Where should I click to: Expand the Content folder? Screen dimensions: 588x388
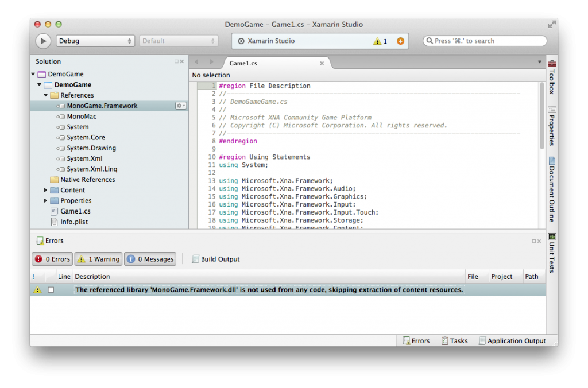coord(46,190)
